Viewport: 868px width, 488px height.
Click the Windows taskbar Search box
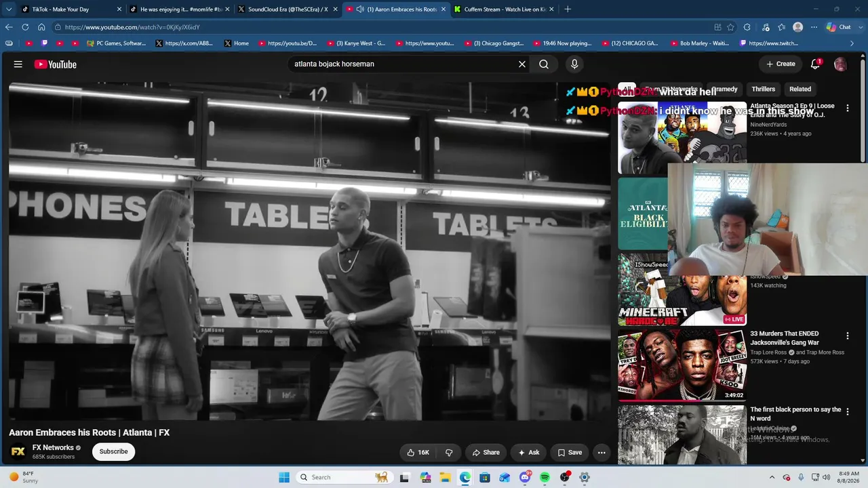tap(344, 477)
